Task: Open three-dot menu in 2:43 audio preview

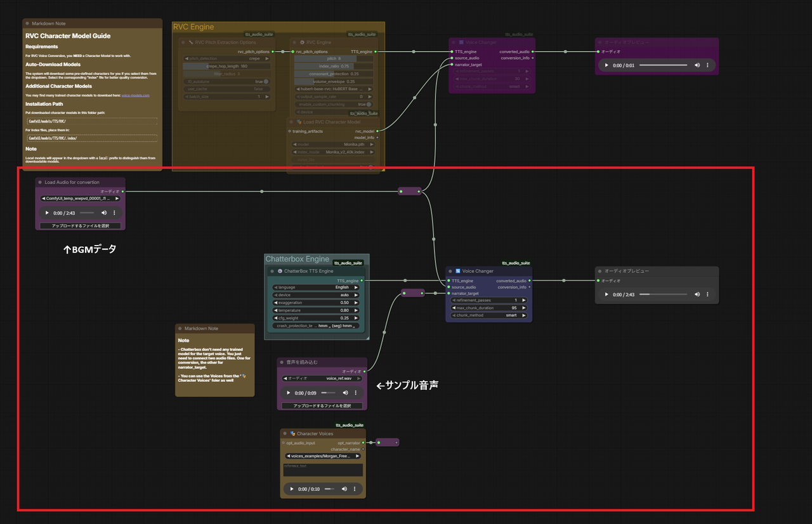Action: pyautogui.click(x=707, y=294)
